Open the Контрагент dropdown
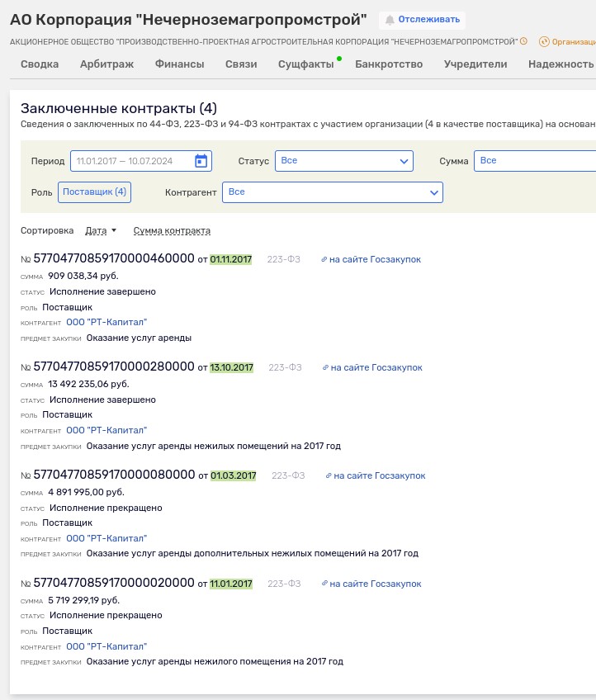Screen dimensions: 596x700 point(333,192)
